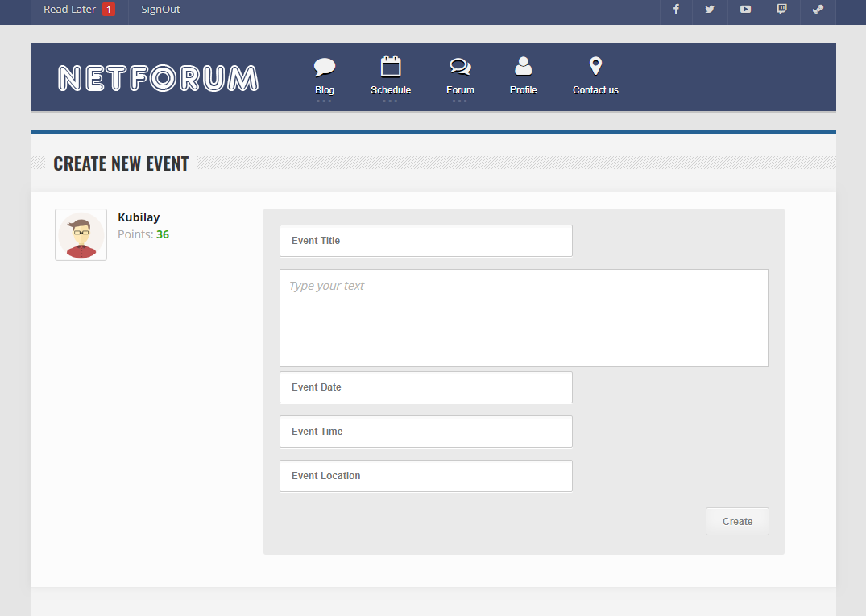Select the Event Date field
866x616 pixels.
425,387
